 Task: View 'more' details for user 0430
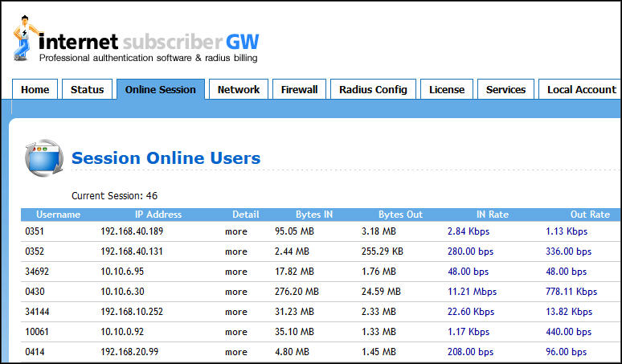click(x=236, y=292)
